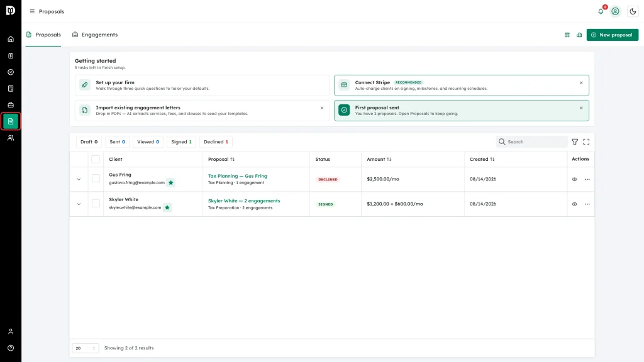Open the ledger icon in sidebar
This screenshot has width=644, height=362.
click(x=11, y=89)
